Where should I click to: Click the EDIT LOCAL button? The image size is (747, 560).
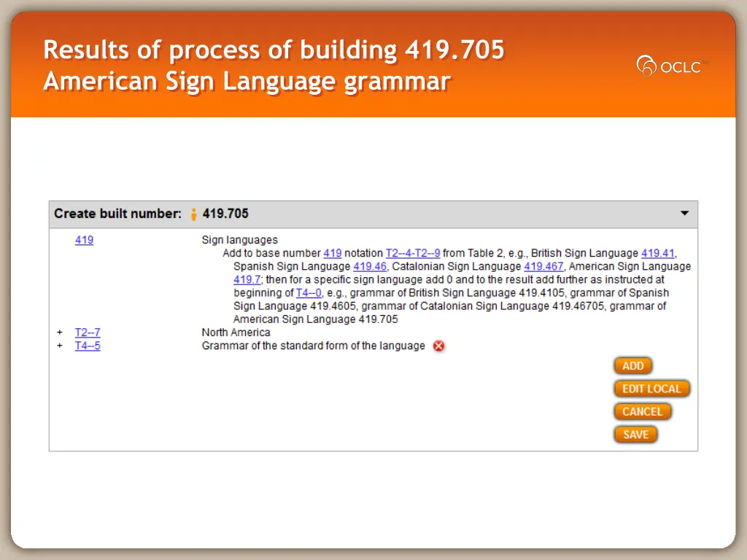click(651, 389)
